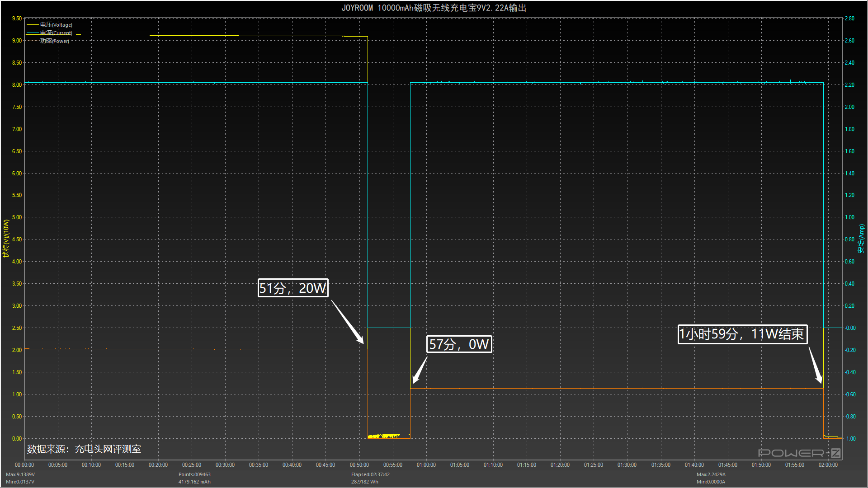
Task: Click the 28.9182 Wh energy readout
Action: (x=365, y=482)
